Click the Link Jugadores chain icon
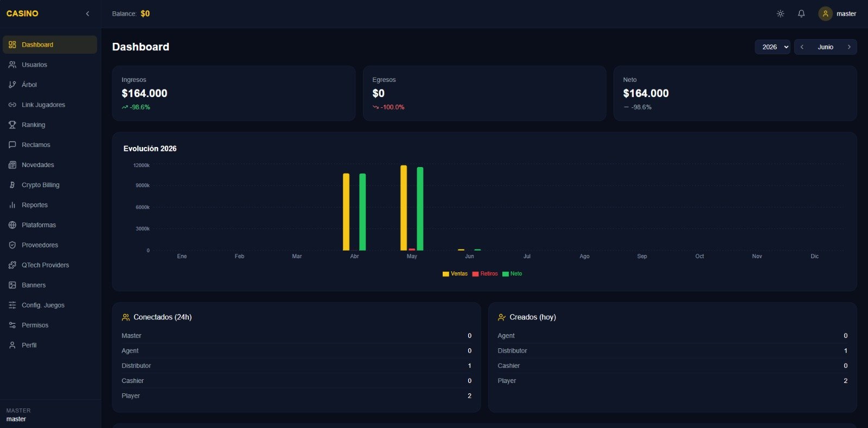 pos(12,105)
